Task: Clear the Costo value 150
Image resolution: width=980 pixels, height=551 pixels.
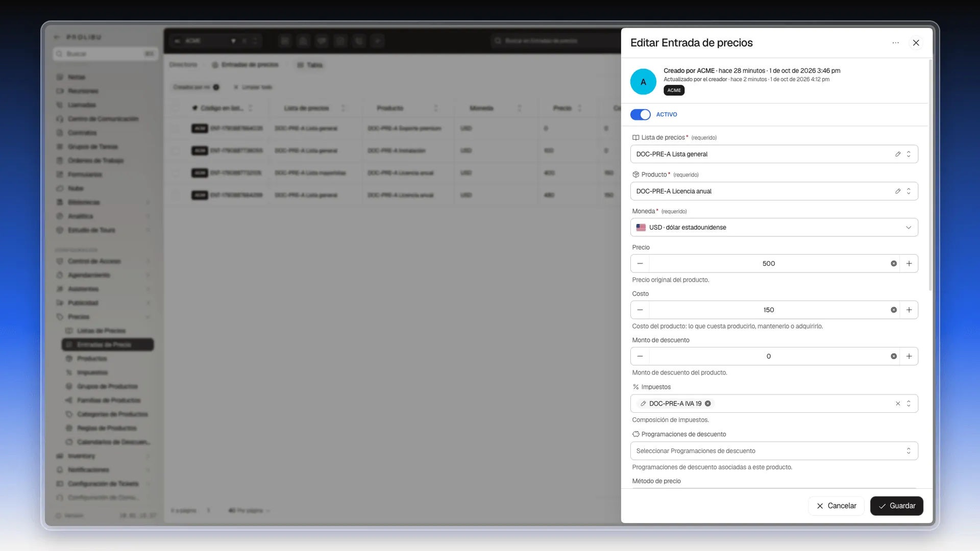Action: (894, 310)
